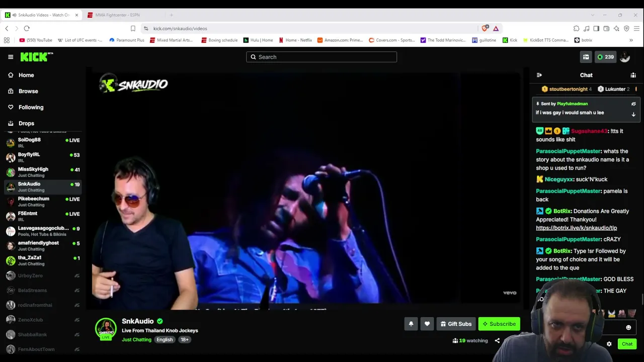Open the botrix tip link in chat
This screenshot has width=644, height=362.
(576, 228)
